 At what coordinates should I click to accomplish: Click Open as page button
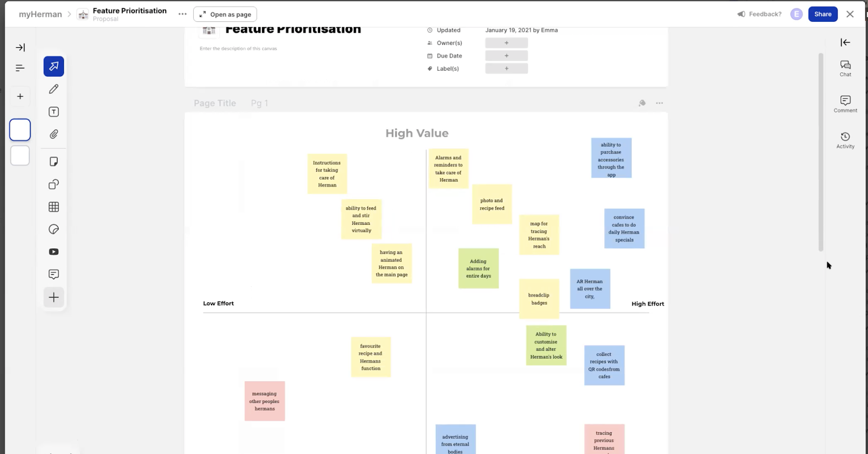[225, 15]
